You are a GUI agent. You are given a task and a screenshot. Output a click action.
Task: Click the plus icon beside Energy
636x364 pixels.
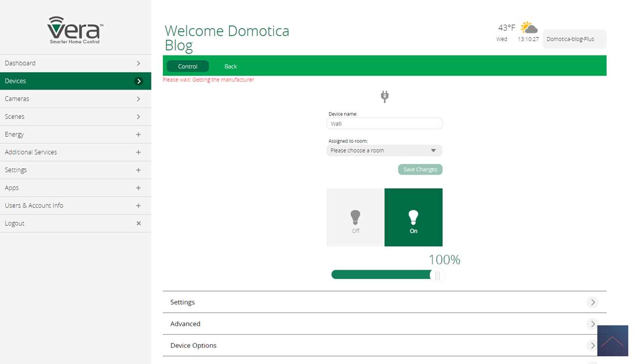(138, 135)
